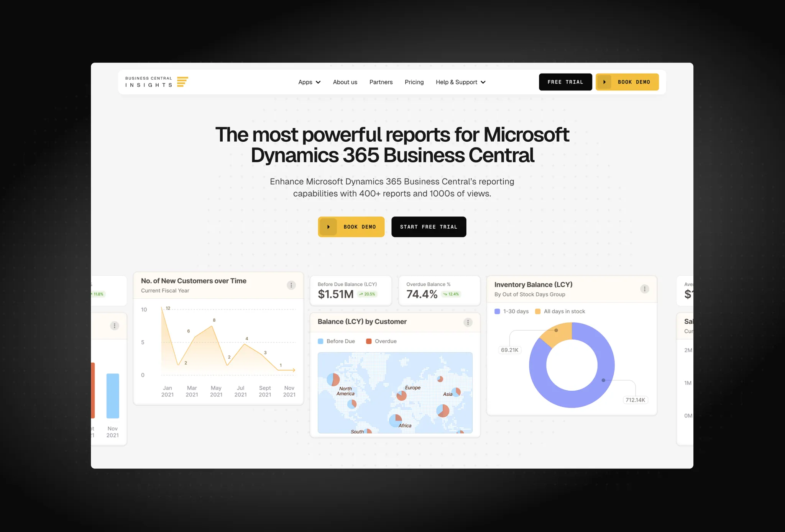This screenshot has height=532, width=785.
Task: Open options menu for New Customers over Time card
Action: click(291, 285)
